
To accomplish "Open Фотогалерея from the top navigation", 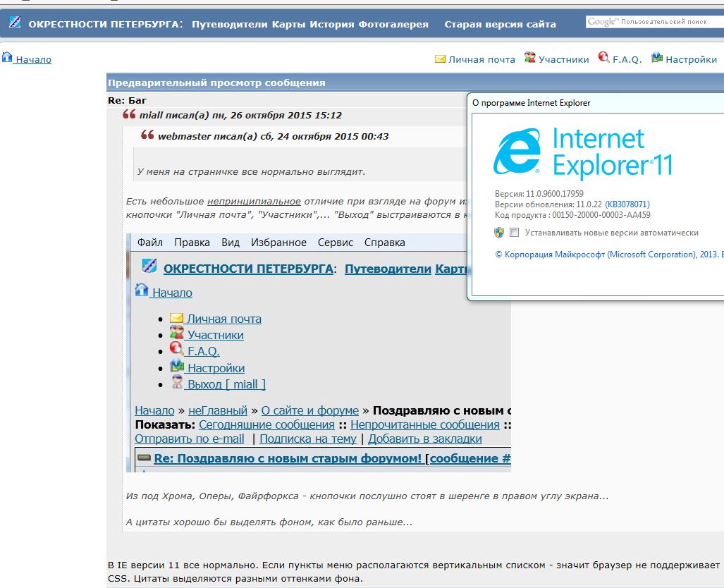I will point(393,24).
